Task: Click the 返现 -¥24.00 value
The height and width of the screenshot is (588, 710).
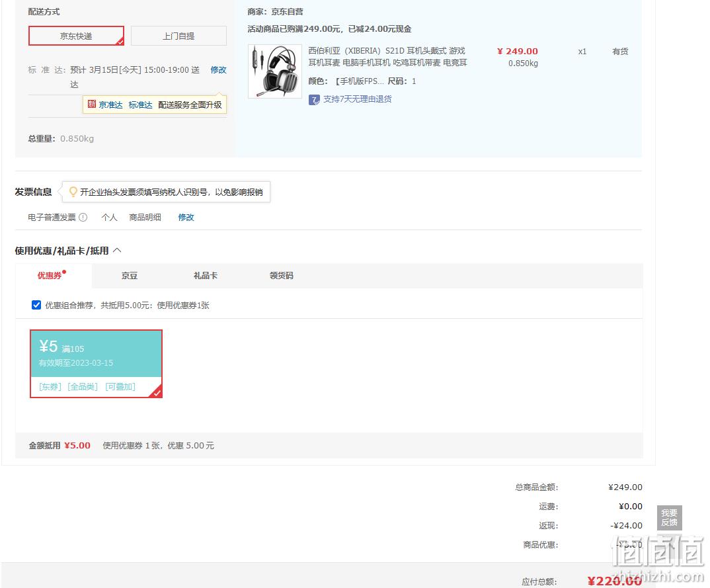Action: (626, 525)
